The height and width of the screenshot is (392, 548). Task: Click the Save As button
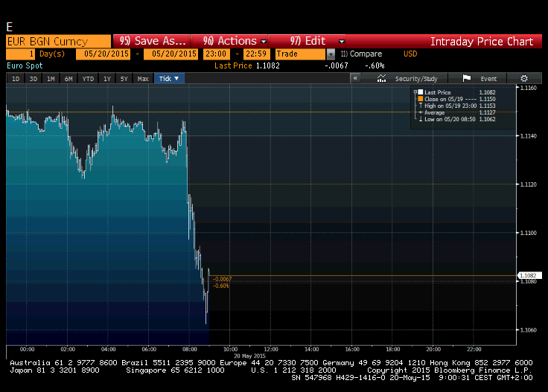tap(152, 41)
